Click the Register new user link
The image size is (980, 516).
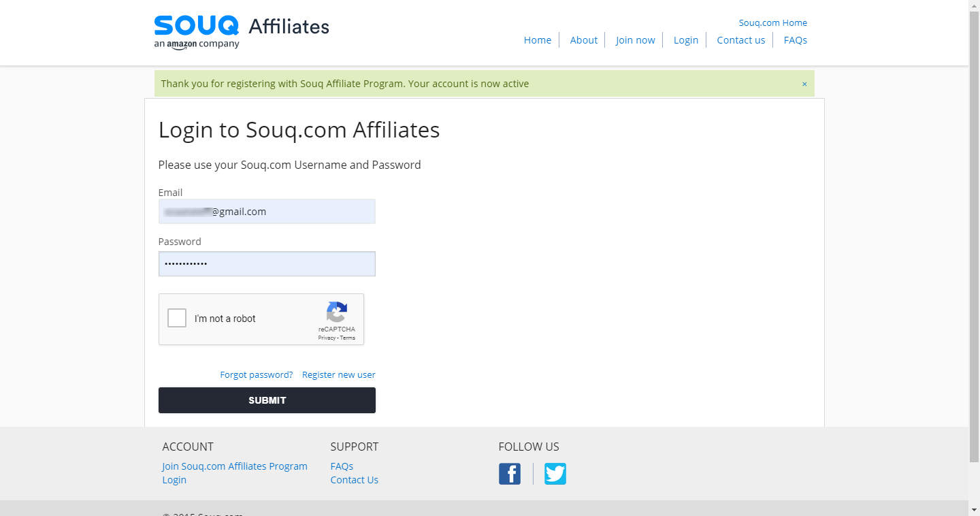339,374
